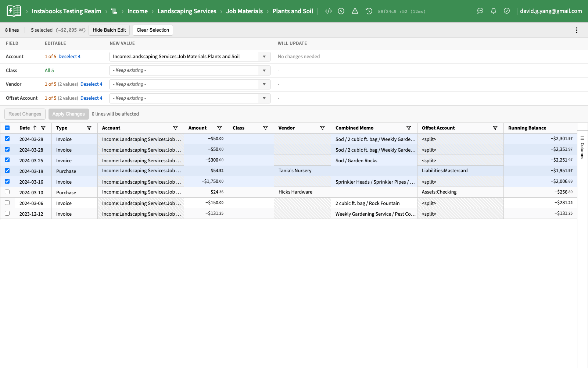Filter the Combined Memo column
The height and width of the screenshot is (368, 588).
[409, 128]
